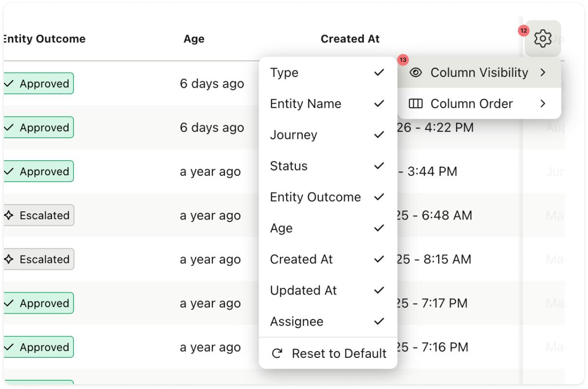
Task: Expand the Column Visibility submenu arrow
Action: coord(543,73)
